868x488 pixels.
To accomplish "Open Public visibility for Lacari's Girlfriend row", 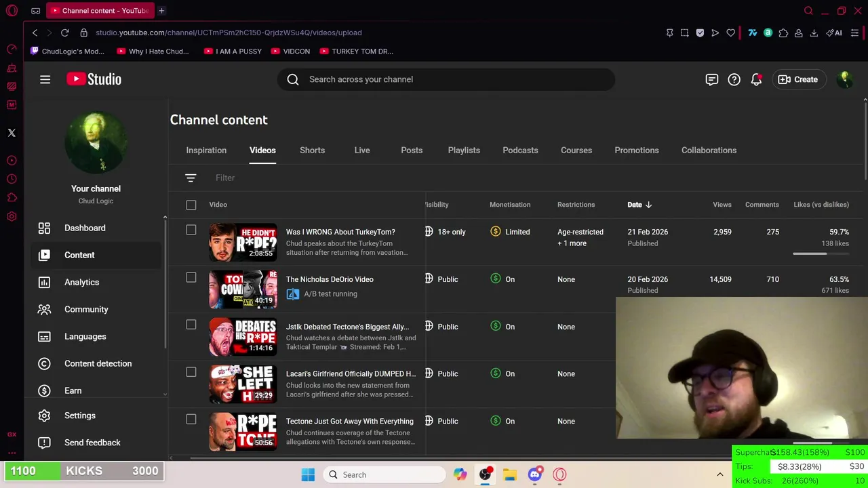I will [x=442, y=373].
